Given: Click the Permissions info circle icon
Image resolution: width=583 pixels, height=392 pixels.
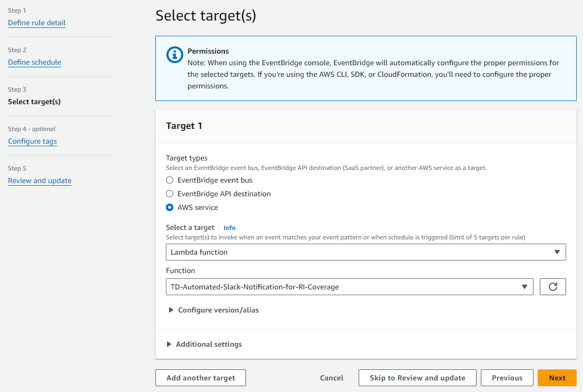Looking at the screenshot, I should click(x=174, y=55).
